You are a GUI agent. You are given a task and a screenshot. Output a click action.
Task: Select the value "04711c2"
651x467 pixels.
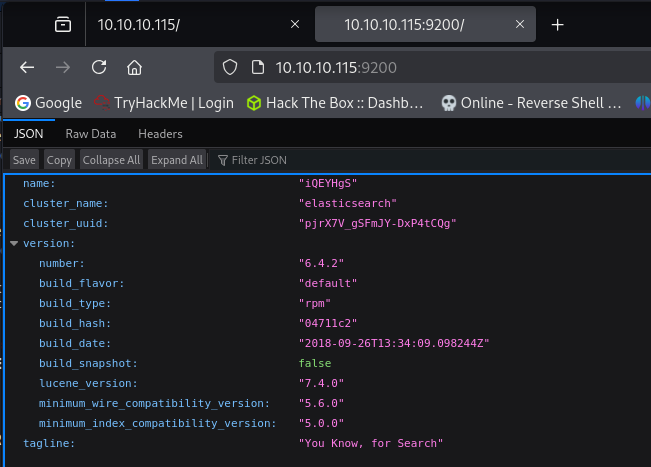click(328, 323)
